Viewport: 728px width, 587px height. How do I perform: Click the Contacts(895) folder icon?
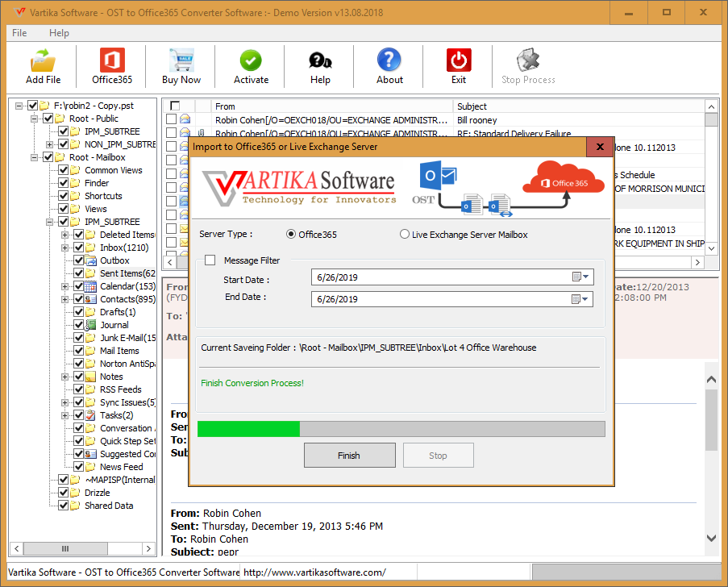(91, 299)
